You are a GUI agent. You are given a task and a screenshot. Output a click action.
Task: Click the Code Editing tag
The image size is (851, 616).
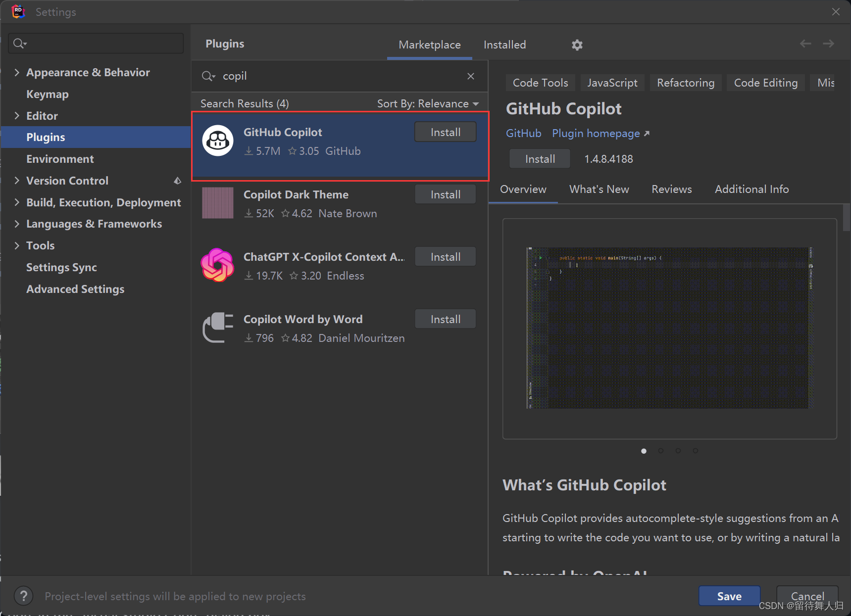[x=766, y=83]
